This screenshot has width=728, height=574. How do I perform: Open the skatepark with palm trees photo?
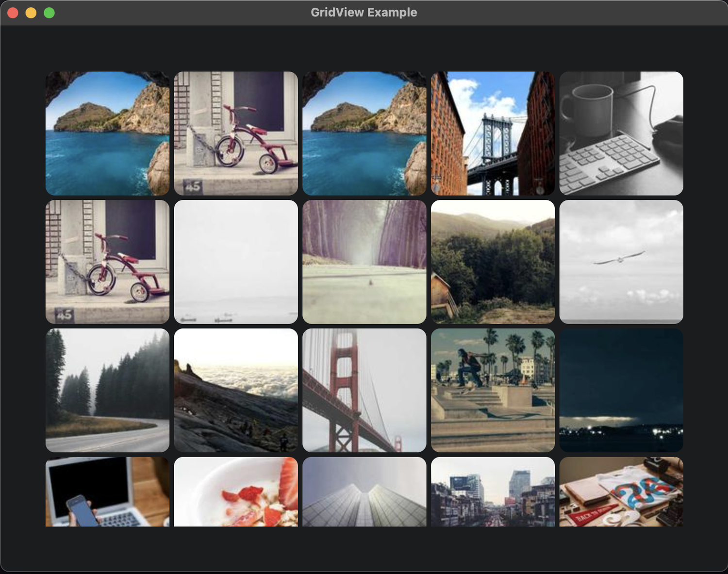pyautogui.click(x=492, y=390)
